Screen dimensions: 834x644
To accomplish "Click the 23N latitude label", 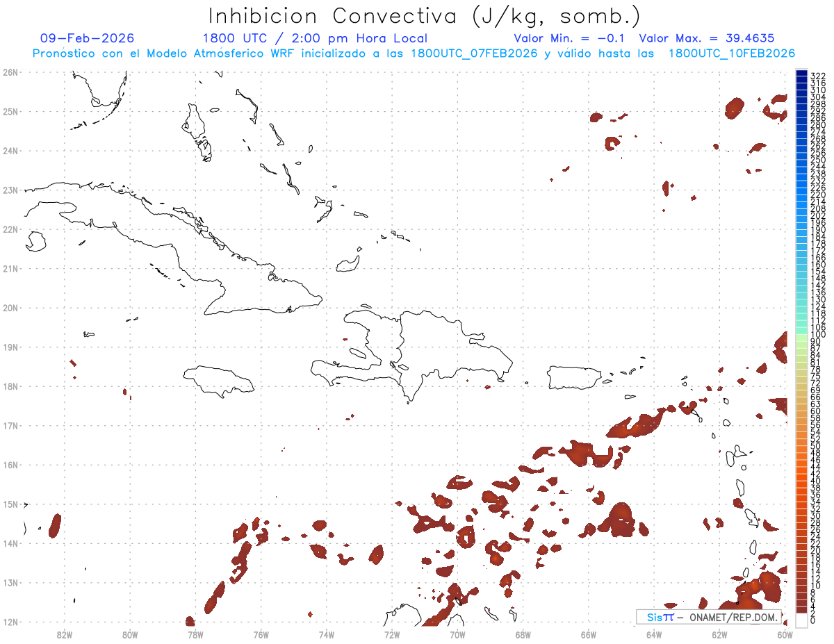I will [10, 190].
